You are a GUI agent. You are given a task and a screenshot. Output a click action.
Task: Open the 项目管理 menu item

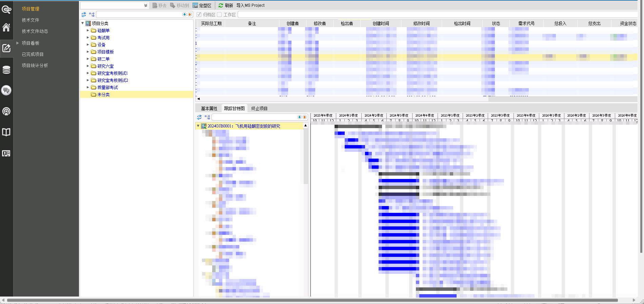click(x=31, y=9)
